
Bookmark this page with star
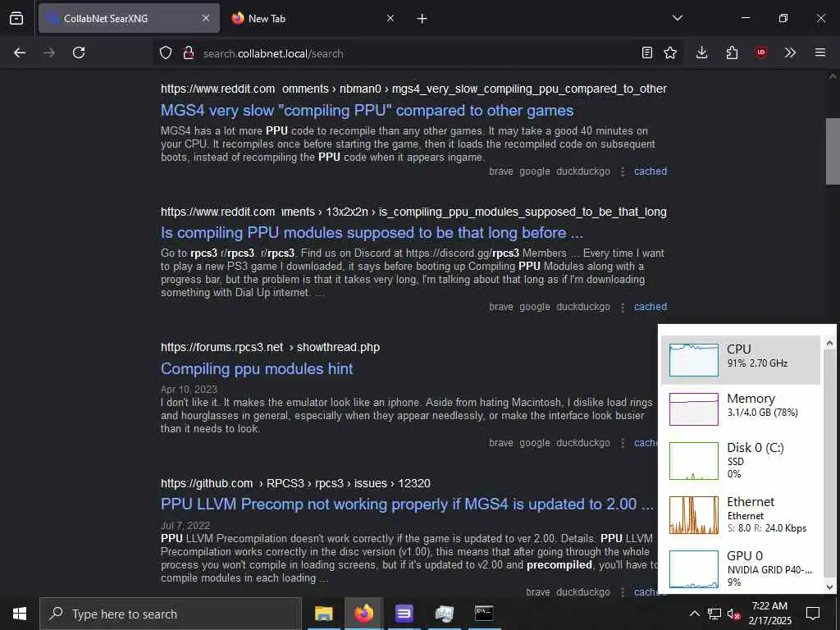click(670, 52)
